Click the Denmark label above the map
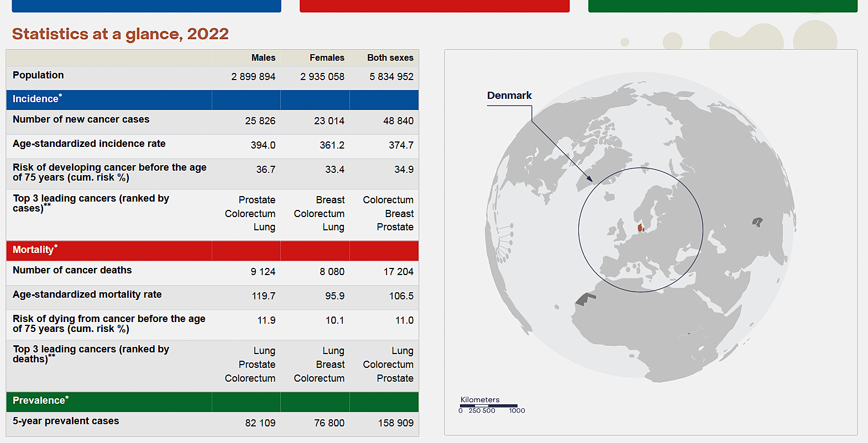 pyautogui.click(x=509, y=96)
